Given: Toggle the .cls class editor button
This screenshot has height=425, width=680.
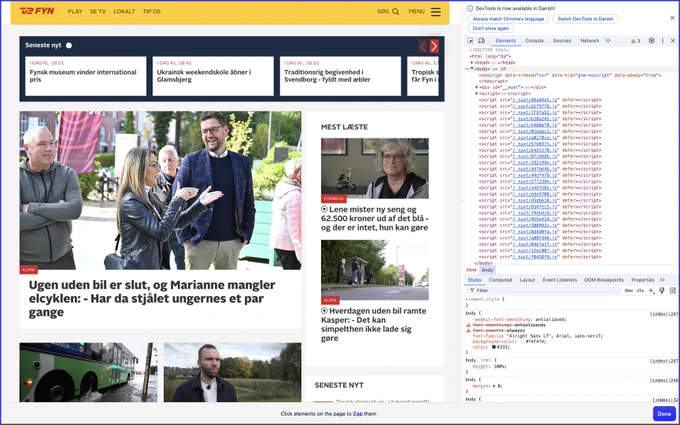Looking at the screenshot, I should [640, 291].
